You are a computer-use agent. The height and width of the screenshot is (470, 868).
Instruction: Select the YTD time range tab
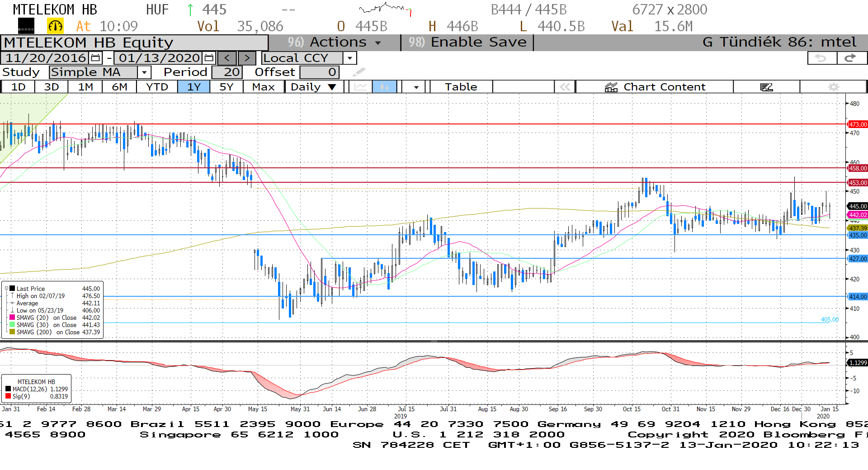(x=157, y=87)
